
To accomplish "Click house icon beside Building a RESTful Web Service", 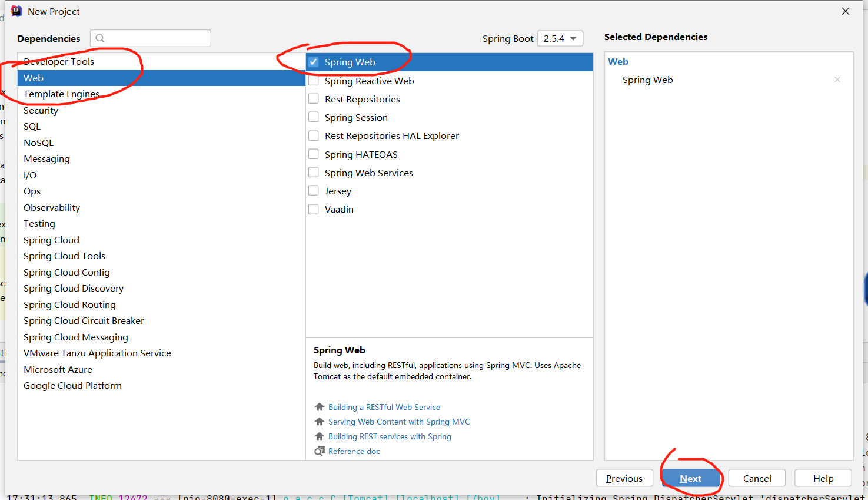I will click(320, 407).
